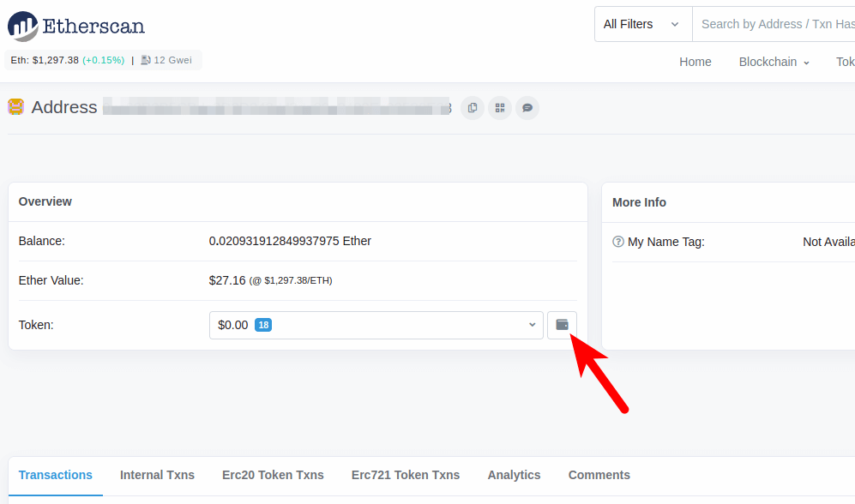Click the wallet emoji beside Address heading
The height and width of the screenshot is (504, 855).
click(x=16, y=106)
